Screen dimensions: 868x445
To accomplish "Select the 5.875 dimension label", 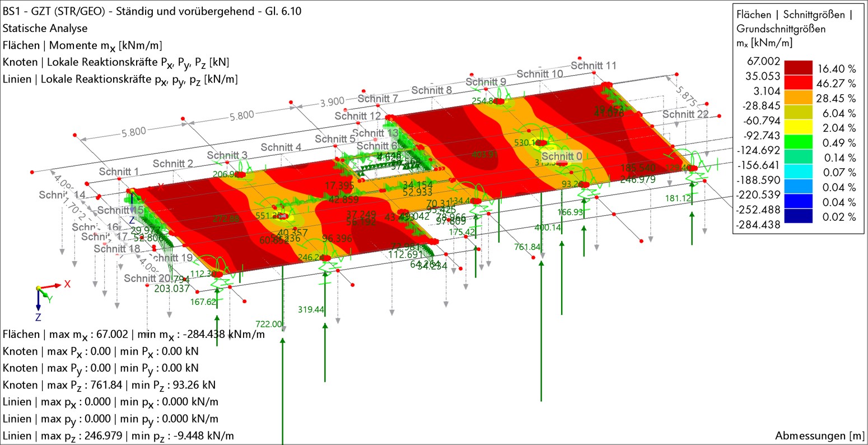I will (x=685, y=97).
